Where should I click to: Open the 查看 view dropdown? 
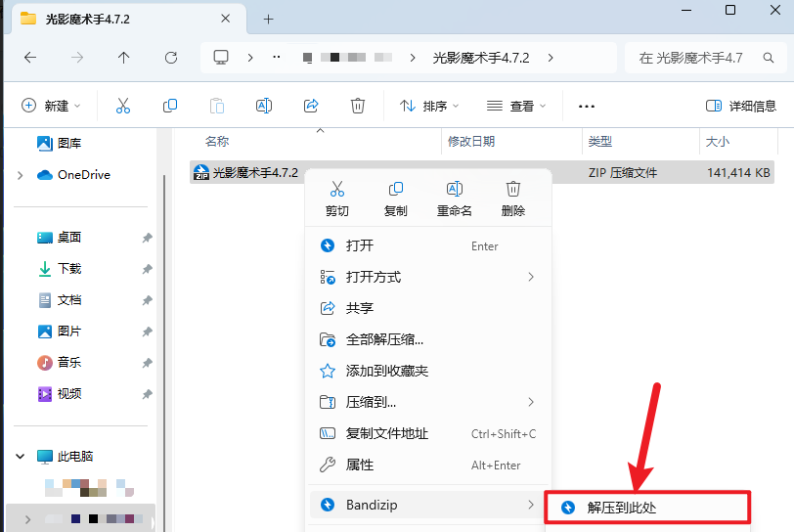pos(516,106)
